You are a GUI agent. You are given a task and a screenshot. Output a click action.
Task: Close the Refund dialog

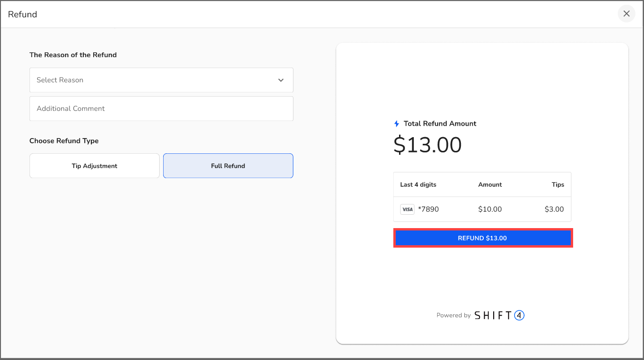tap(626, 14)
